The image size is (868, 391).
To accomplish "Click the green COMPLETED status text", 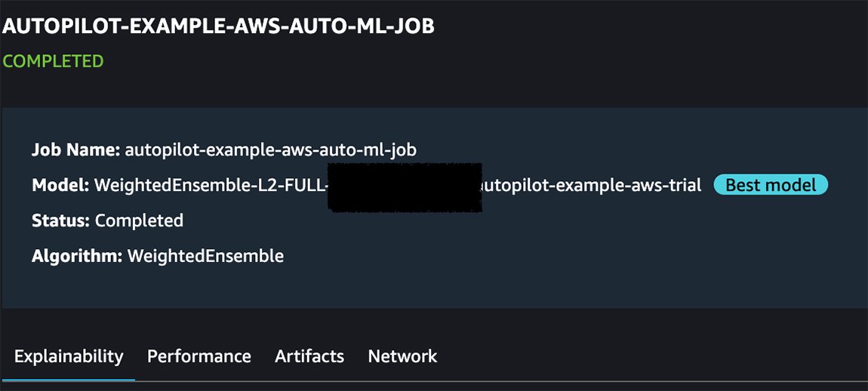I will (x=53, y=61).
